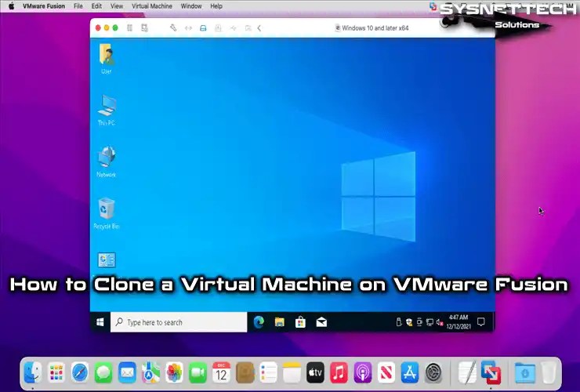Open Notes from the Dock
This screenshot has width=580, height=392.
292,372
